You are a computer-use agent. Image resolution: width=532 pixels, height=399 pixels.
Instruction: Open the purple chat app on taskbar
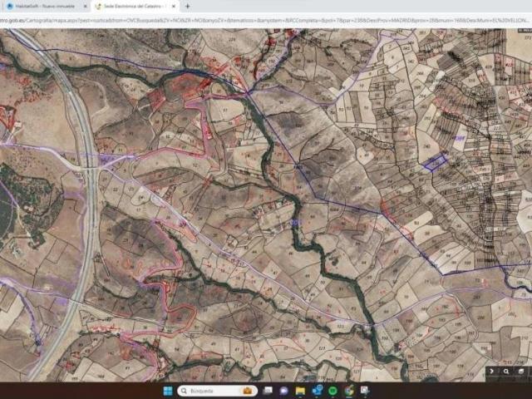(x=284, y=391)
